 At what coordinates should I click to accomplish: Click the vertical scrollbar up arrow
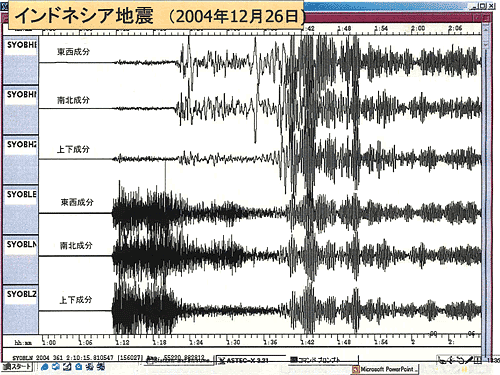486,30
